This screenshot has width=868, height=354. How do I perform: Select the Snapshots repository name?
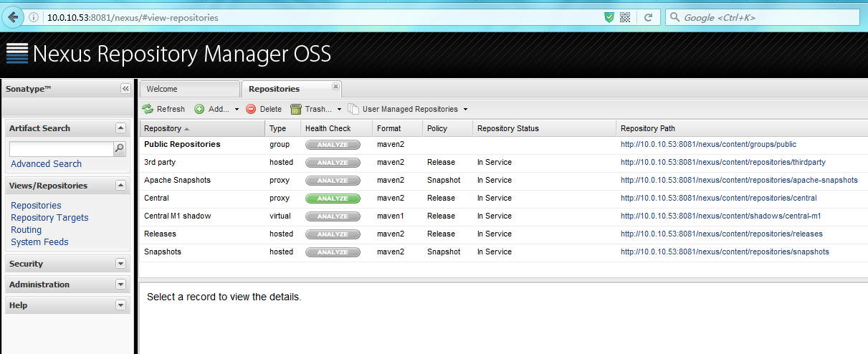(x=163, y=252)
